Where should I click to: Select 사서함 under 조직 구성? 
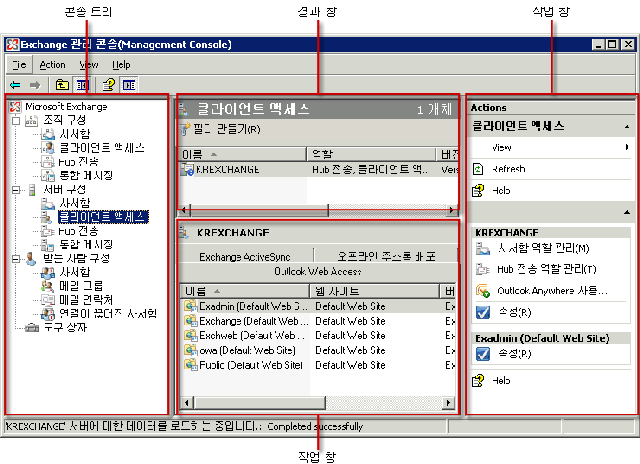pos(74,134)
